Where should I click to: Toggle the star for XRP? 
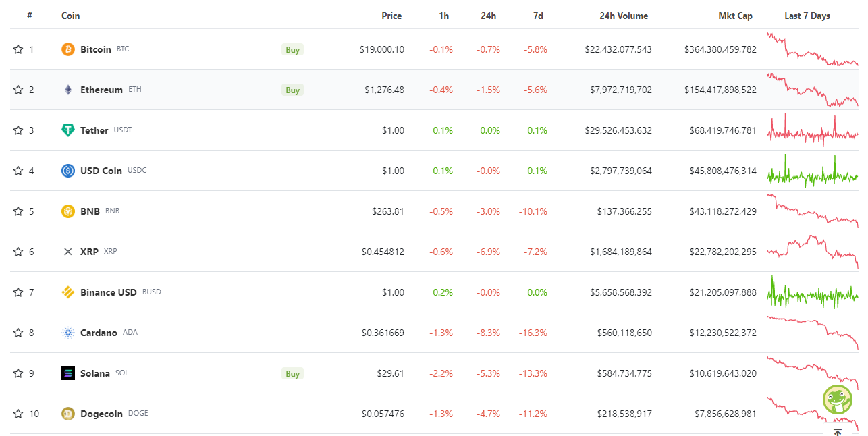click(x=18, y=252)
